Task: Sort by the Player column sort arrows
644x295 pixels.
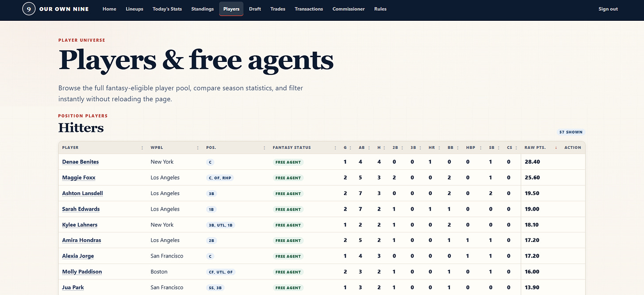Action: click(142, 148)
